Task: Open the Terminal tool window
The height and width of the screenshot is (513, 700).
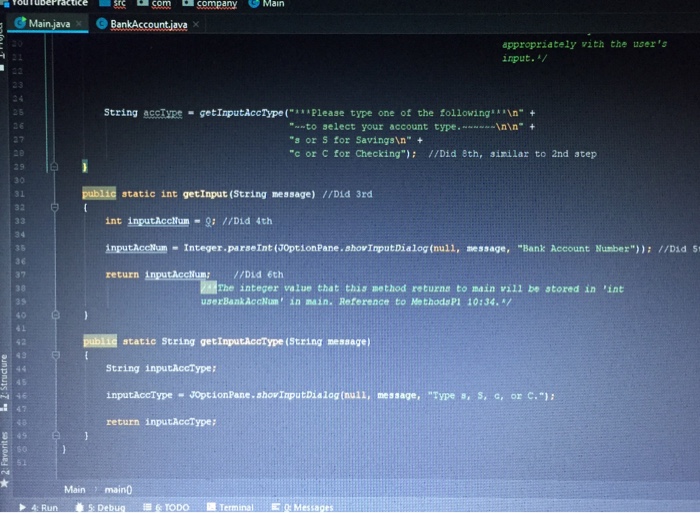Action: coord(230,507)
